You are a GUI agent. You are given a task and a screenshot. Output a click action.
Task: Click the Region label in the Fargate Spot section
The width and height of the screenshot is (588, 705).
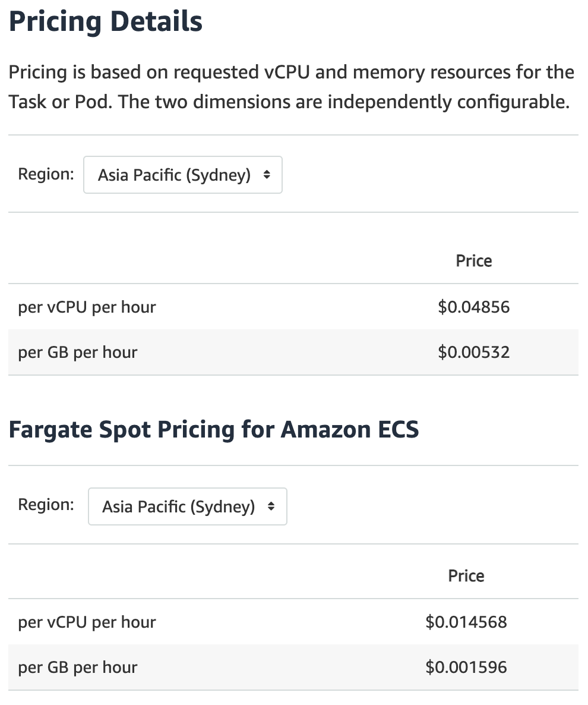pos(46,505)
